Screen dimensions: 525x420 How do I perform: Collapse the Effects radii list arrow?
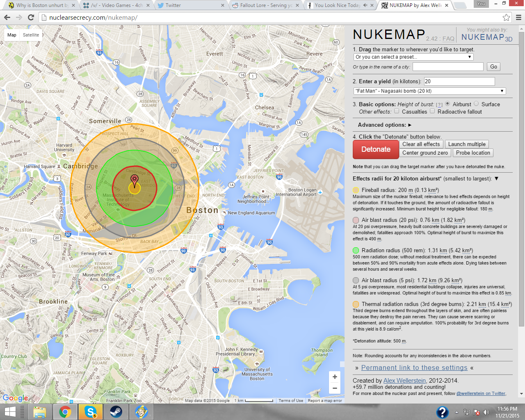[496, 178]
